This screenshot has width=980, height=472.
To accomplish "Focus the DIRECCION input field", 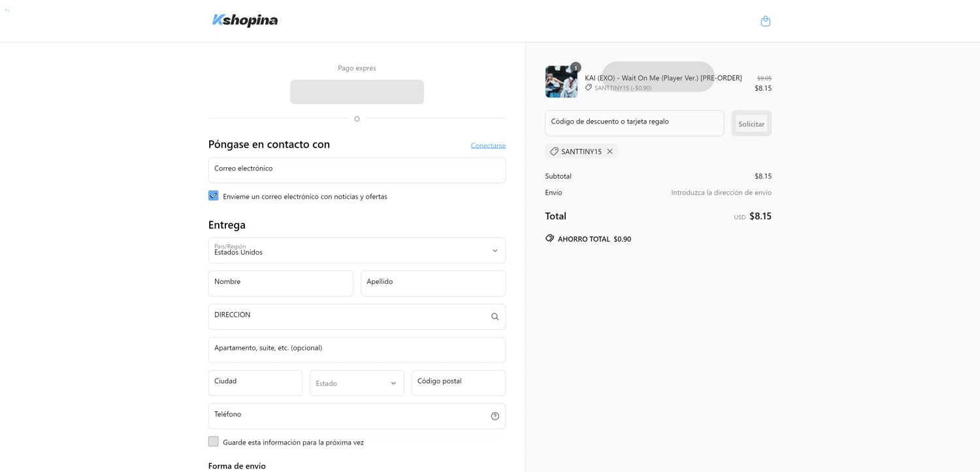I will click(357, 317).
